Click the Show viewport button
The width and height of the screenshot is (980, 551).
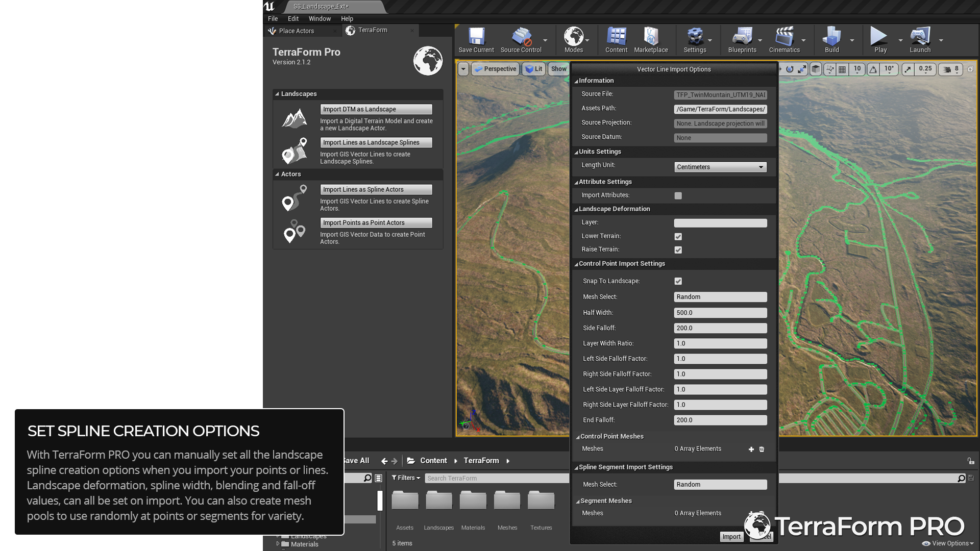point(559,69)
